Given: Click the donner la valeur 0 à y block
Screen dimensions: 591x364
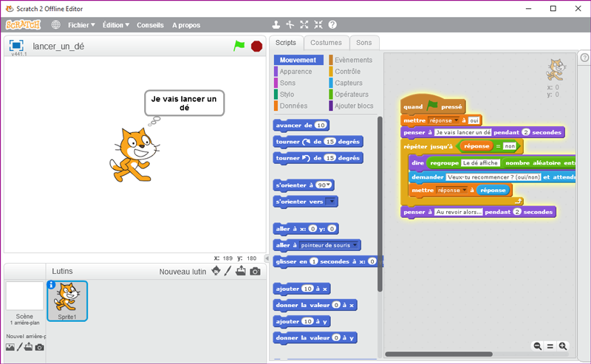Looking at the screenshot, I should 315,337.
